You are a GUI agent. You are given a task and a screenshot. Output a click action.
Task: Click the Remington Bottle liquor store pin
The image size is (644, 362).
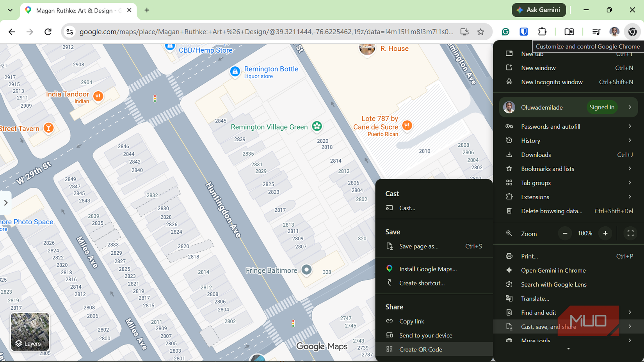click(x=235, y=72)
